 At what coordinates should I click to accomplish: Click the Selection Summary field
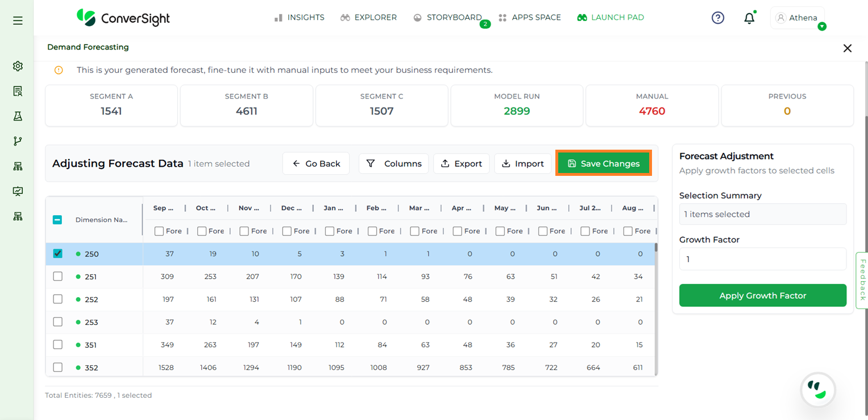point(763,214)
